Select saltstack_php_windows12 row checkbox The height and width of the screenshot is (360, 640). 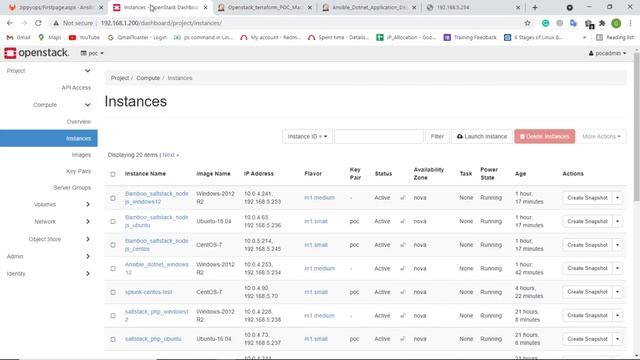[x=113, y=316]
